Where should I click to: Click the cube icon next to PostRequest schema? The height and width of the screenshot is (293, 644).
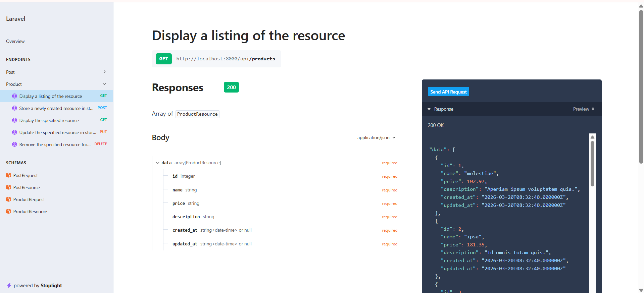pos(9,175)
